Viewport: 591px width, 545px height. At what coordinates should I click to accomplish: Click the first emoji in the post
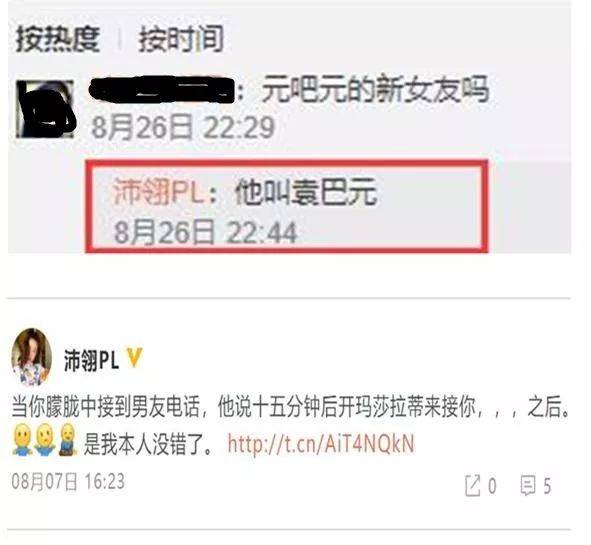(x=22, y=440)
